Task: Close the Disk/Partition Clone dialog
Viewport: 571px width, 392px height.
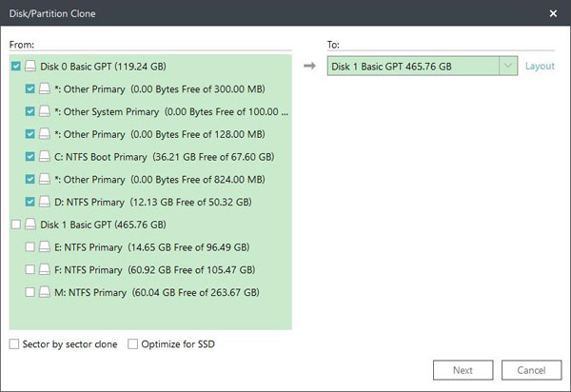Action: point(554,13)
